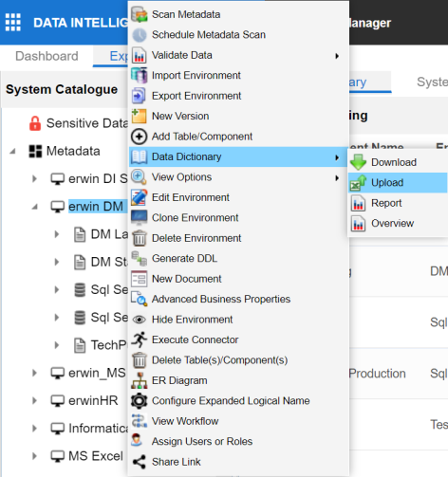Click the Validate Data chart icon

[x=139, y=55]
